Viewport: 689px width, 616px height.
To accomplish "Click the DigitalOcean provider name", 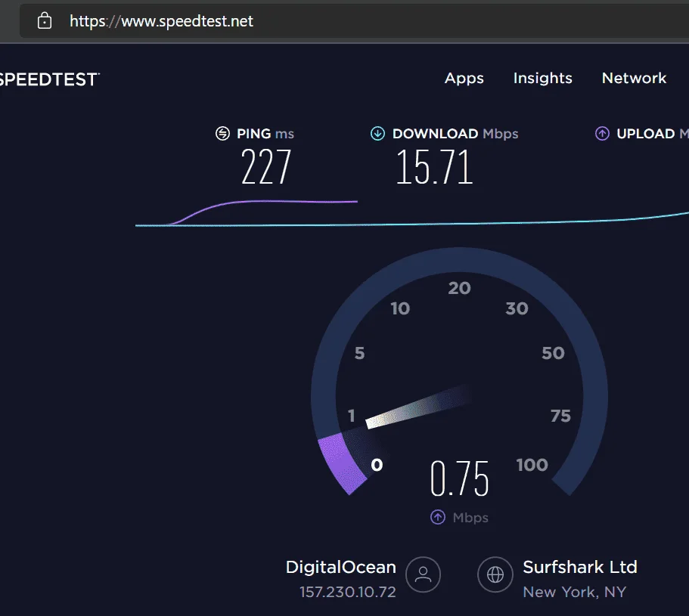I will 341,567.
